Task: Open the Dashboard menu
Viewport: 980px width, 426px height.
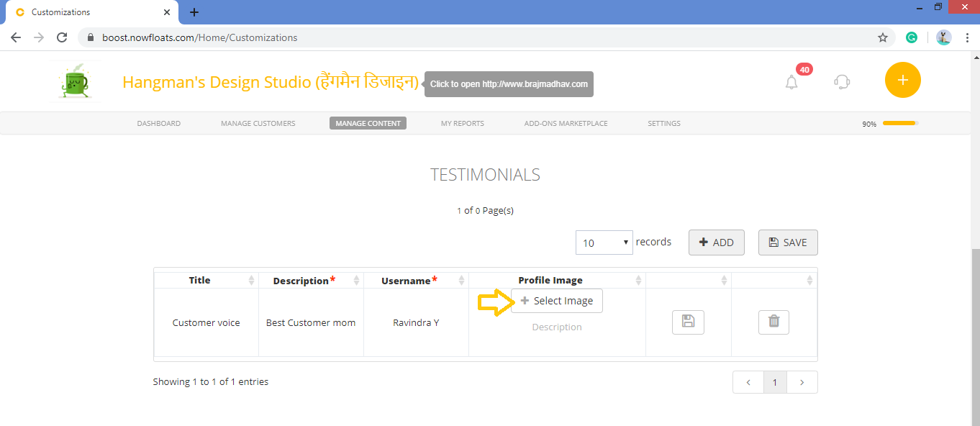Action: [x=159, y=123]
